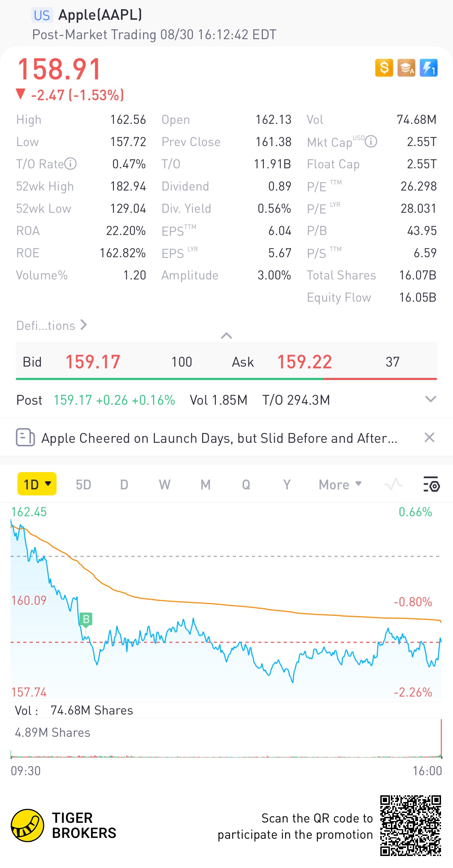
Task: Read the Apple Cheered on Launch Days headline
Action: tap(219, 438)
